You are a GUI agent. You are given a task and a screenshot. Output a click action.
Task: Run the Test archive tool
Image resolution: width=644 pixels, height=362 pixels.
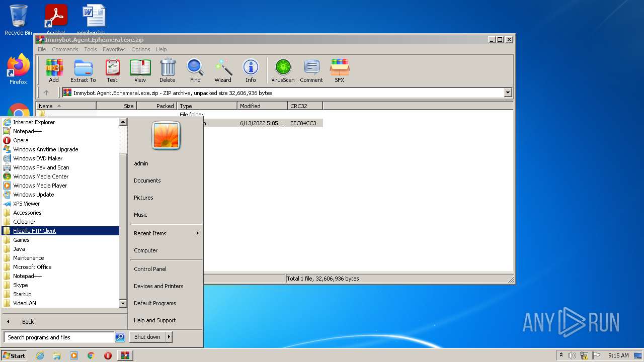tap(112, 70)
